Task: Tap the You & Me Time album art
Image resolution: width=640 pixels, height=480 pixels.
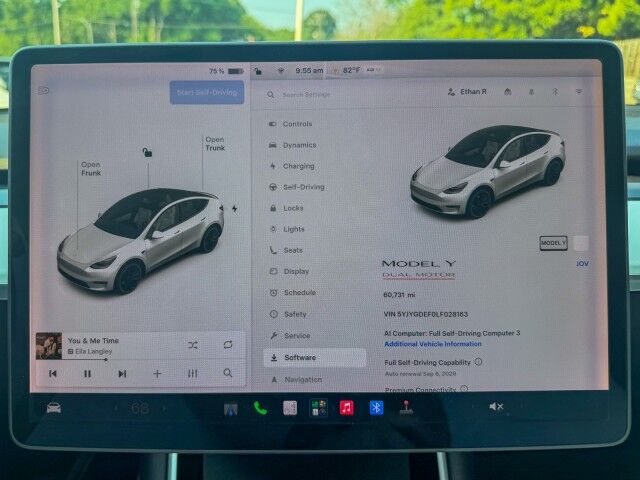Action: 49,346
